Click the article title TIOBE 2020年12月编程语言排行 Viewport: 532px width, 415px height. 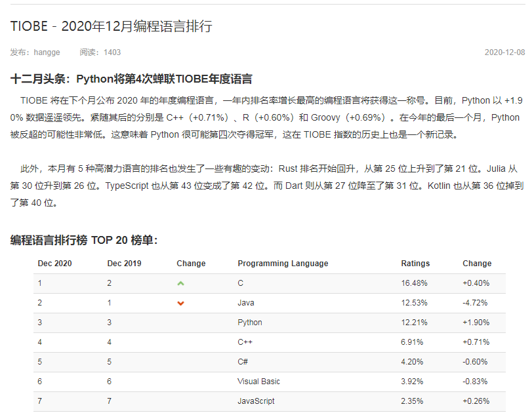(x=112, y=26)
